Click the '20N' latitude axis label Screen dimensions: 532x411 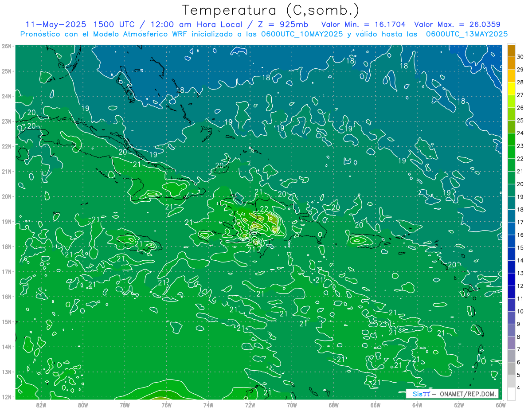[x=7, y=196]
